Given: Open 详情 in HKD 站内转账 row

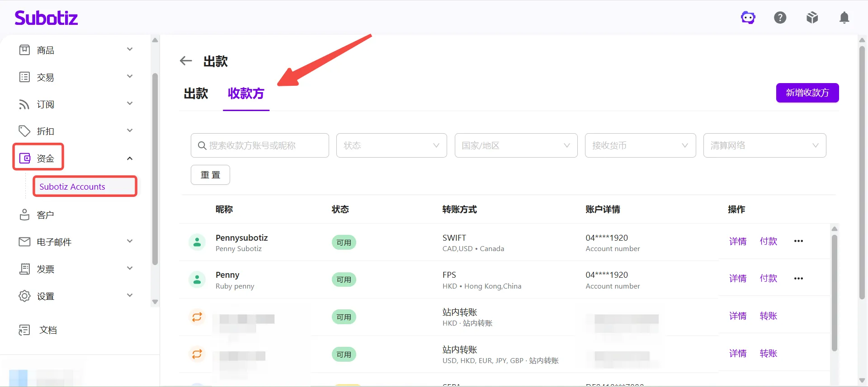Looking at the screenshot, I should (x=738, y=316).
